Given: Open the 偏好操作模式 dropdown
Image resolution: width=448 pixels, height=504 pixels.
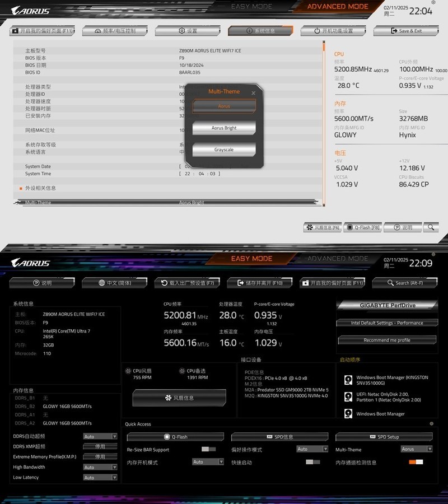Looking at the screenshot, I should (311, 449).
